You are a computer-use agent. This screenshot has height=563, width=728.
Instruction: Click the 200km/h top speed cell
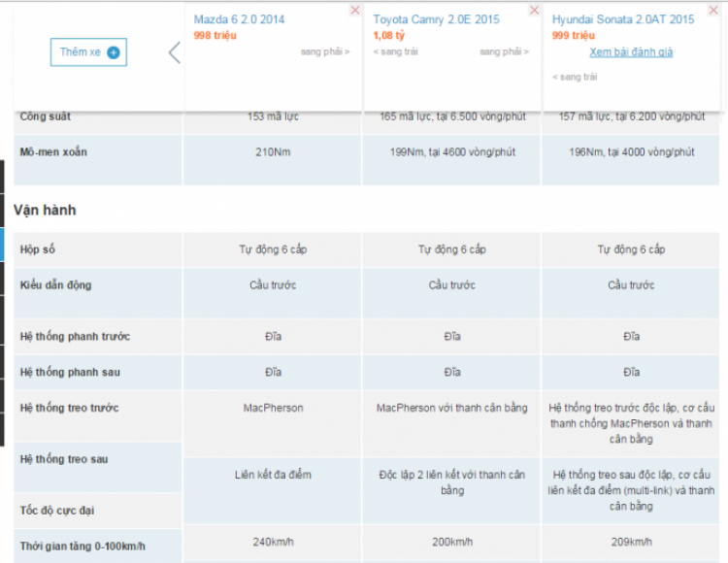tap(452, 542)
